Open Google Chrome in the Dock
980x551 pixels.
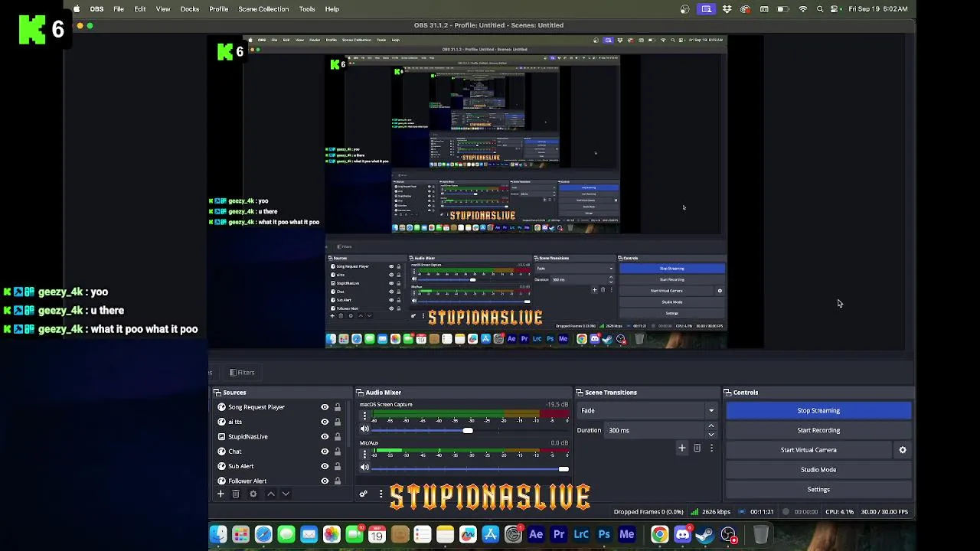tap(659, 535)
